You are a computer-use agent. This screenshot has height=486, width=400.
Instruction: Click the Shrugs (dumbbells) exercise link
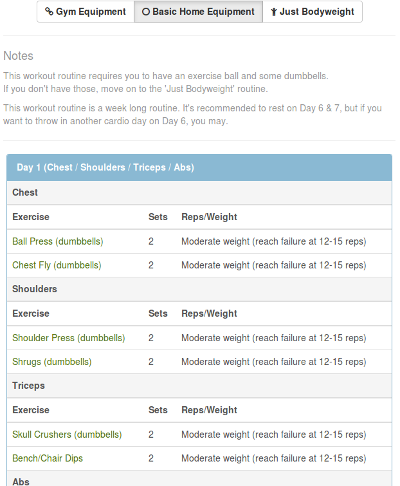52,362
